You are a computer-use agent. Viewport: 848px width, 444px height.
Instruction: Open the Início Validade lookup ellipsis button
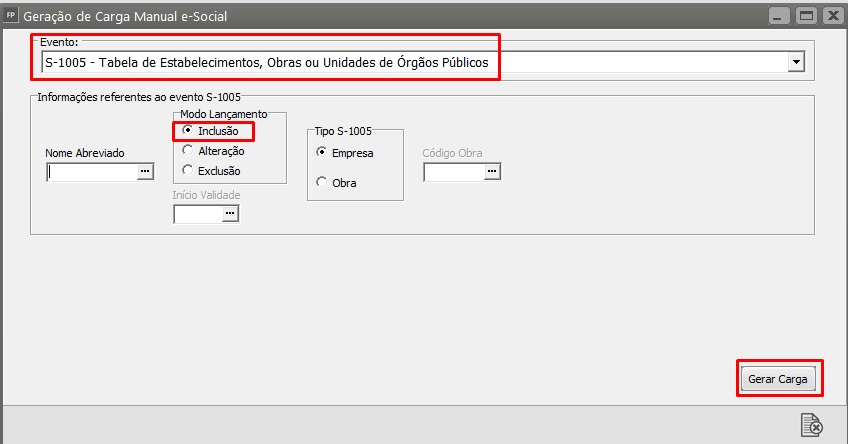click(x=230, y=213)
